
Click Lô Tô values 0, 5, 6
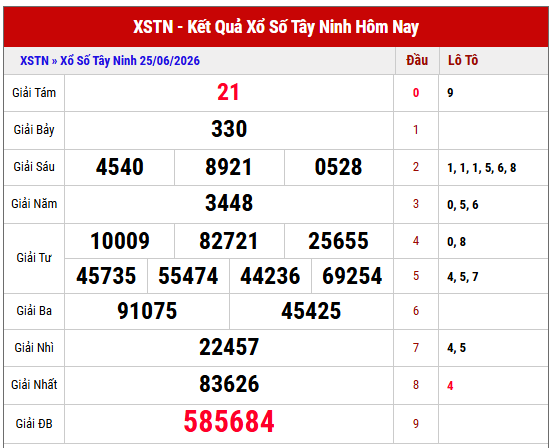point(463,205)
